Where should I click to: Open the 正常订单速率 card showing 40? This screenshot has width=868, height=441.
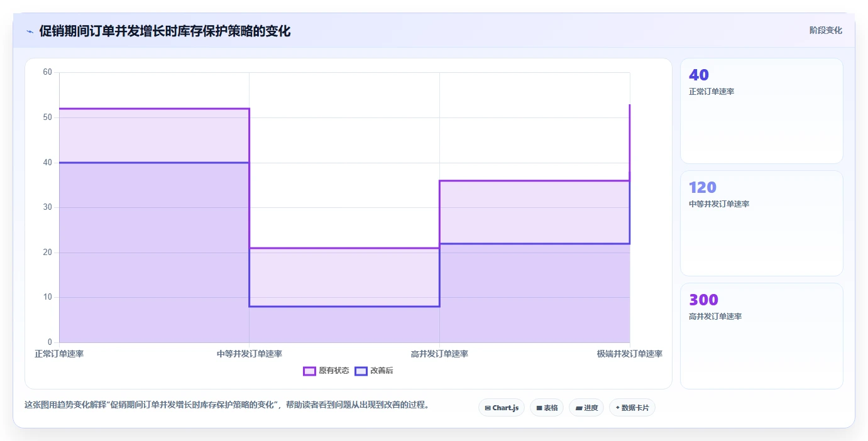(x=762, y=111)
